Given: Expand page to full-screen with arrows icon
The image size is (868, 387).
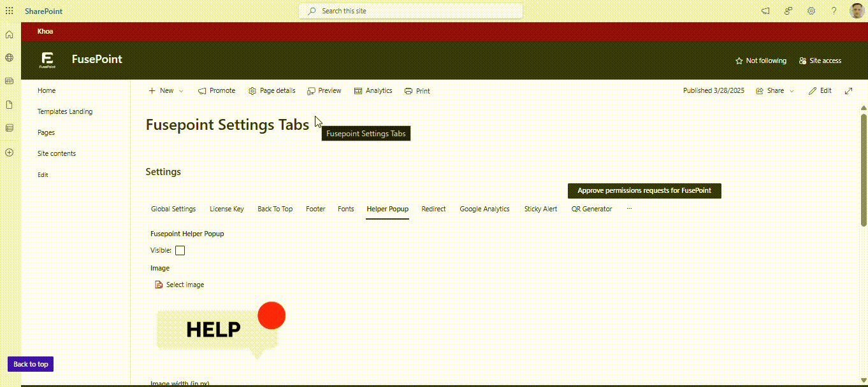Looking at the screenshot, I should click(x=848, y=91).
